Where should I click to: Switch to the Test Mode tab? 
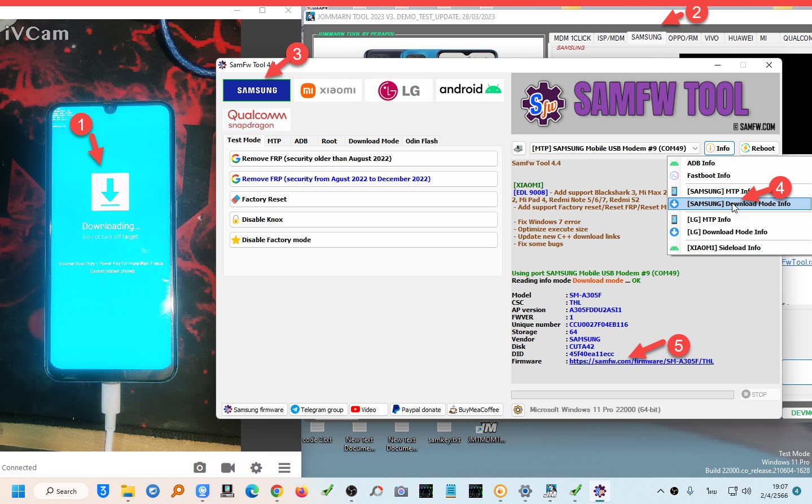coord(244,140)
